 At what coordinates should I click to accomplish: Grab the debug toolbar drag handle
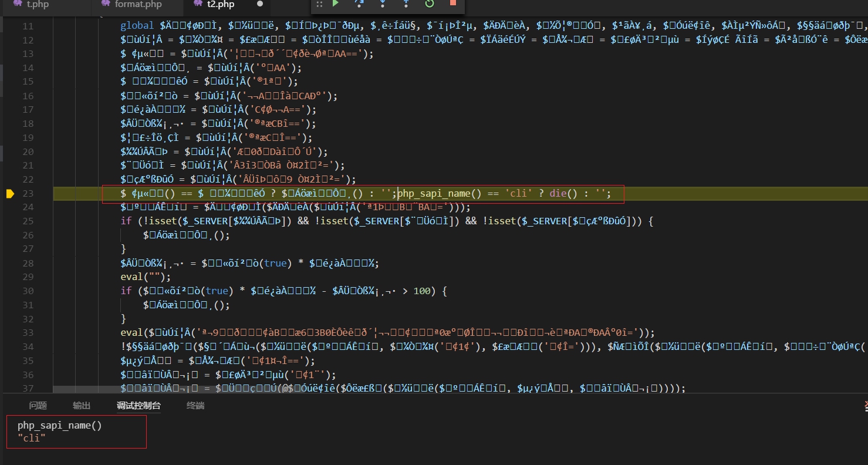[319, 4]
